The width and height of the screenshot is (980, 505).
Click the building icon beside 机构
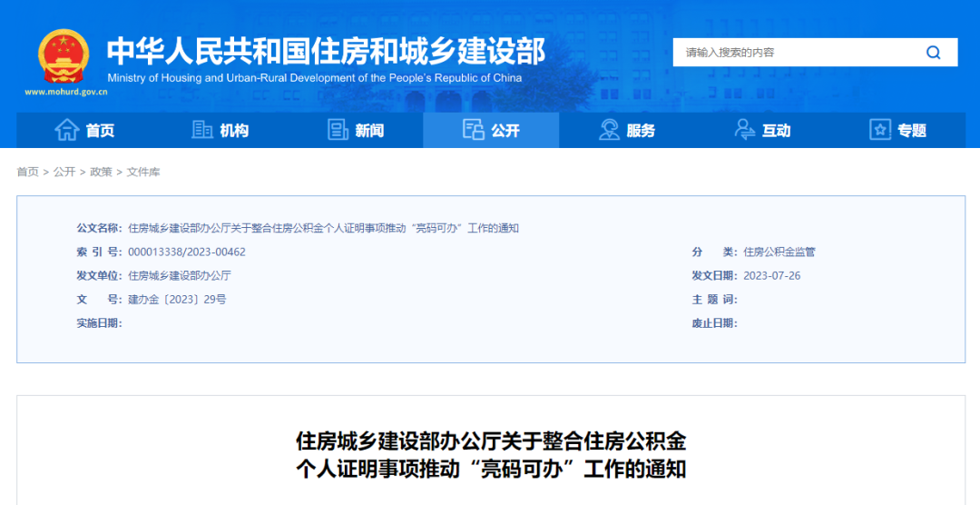[201, 130]
